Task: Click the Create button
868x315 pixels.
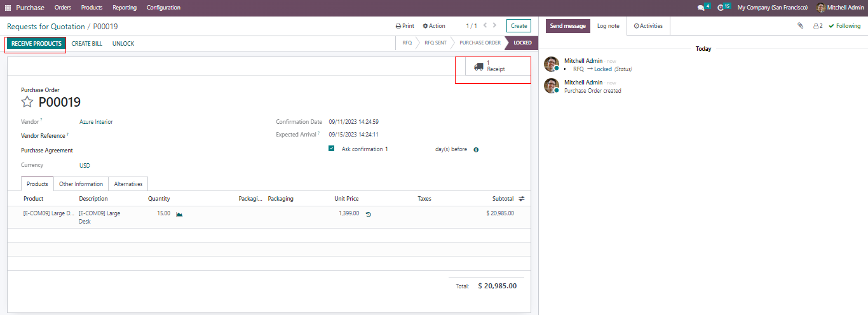Action: (x=519, y=26)
